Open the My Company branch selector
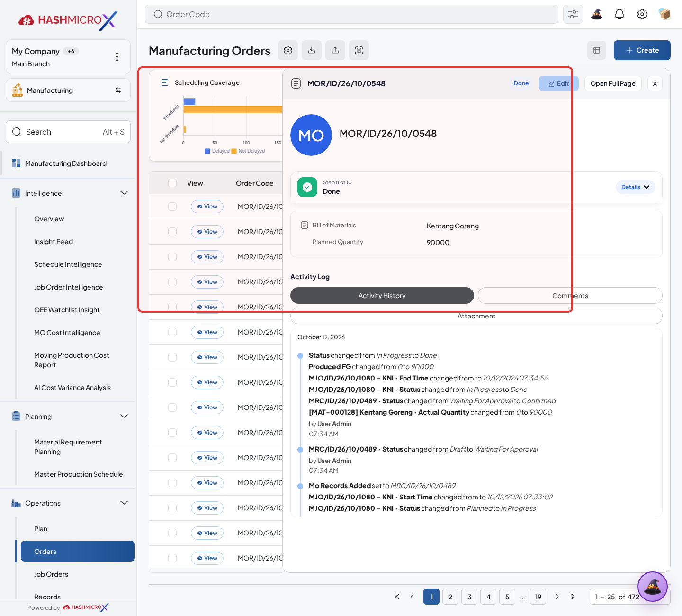 (x=68, y=57)
